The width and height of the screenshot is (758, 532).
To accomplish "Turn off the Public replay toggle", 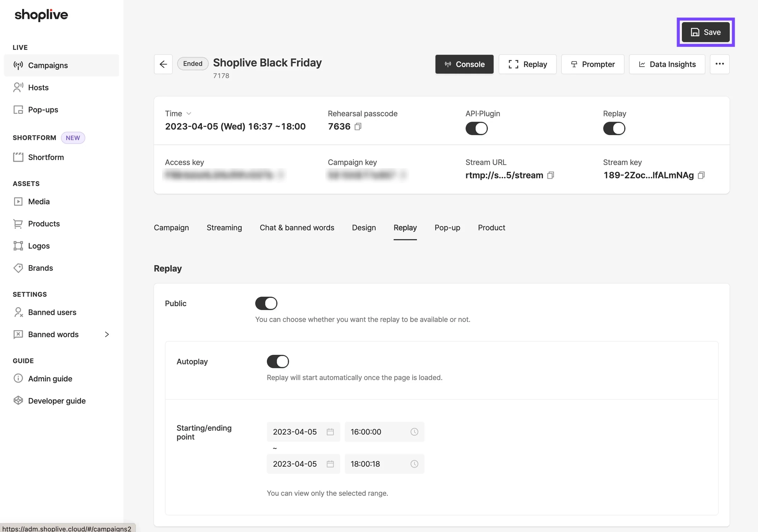I will [266, 303].
